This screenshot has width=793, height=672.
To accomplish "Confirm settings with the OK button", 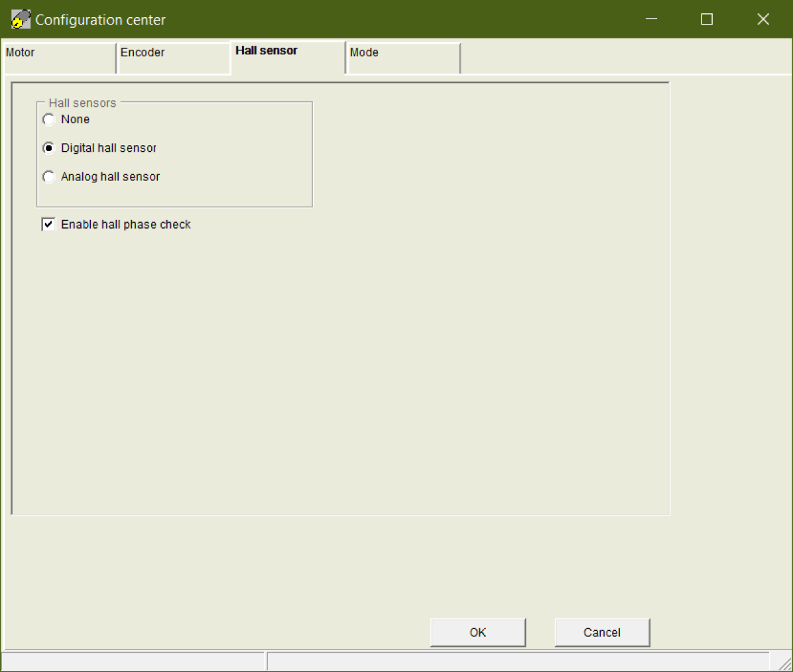I will (477, 632).
